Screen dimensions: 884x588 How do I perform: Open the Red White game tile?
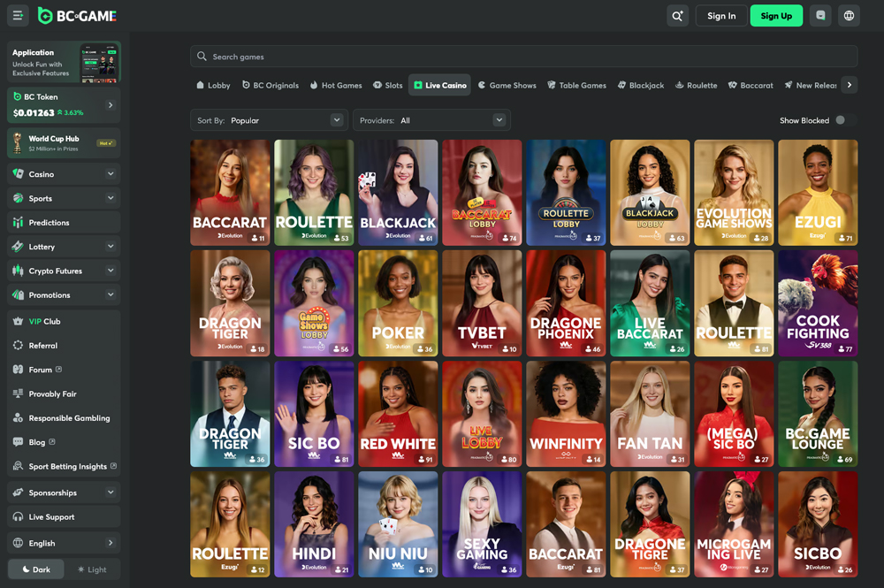[x=398, y=414]
